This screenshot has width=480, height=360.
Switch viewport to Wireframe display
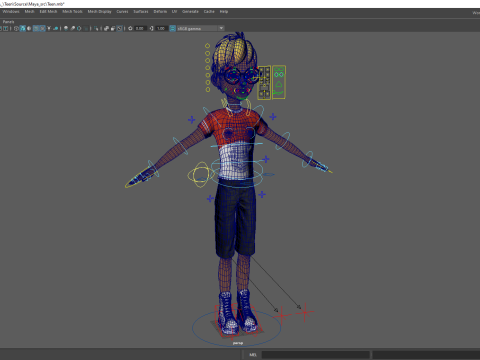click(16, 28)
